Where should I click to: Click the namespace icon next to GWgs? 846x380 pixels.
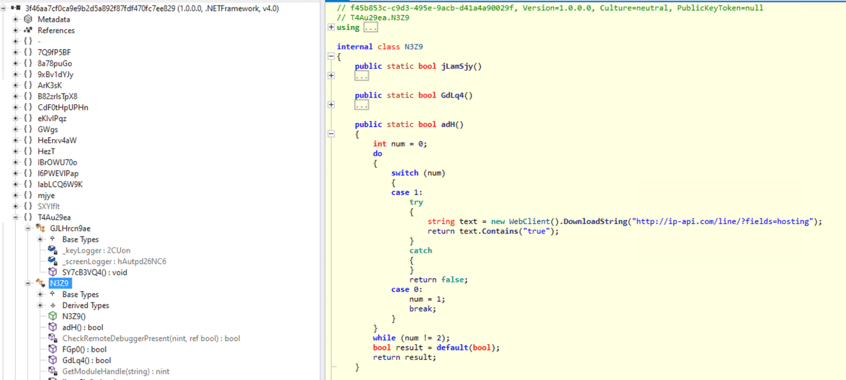[x=28, y=130]
